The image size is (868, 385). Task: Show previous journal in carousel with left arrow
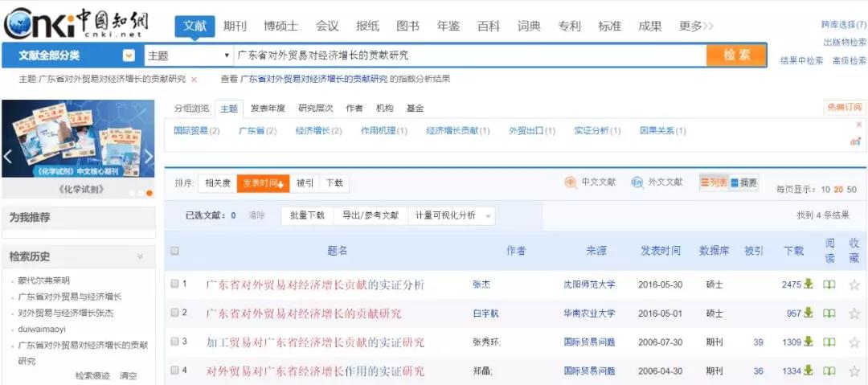point(8,156)
